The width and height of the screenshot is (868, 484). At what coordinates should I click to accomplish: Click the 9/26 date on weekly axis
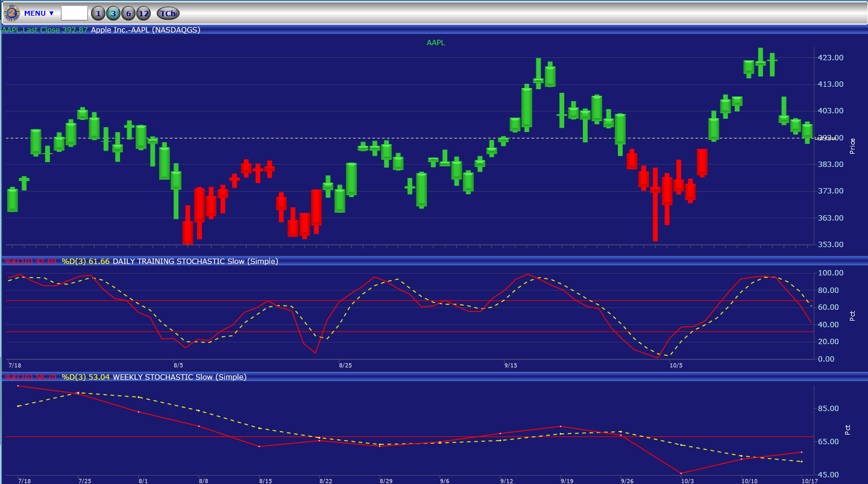pyautogui.click(x=627, y=480)
